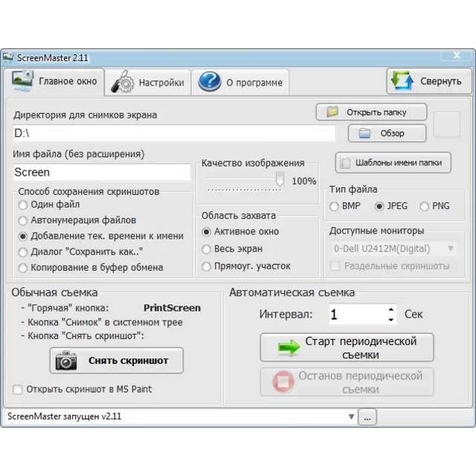Click the yellow folder icon on Открыть папку

coord(332,112)
